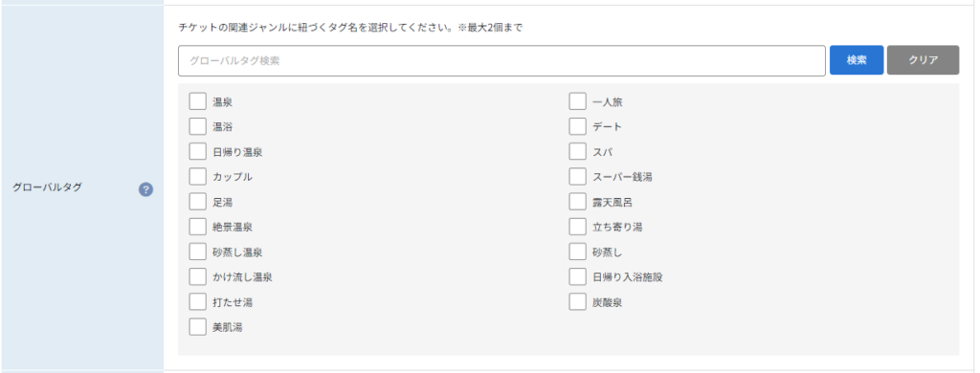Tick the カップル checkbox
This screenshot has height=373, width=980.
(x=197, y=176)
